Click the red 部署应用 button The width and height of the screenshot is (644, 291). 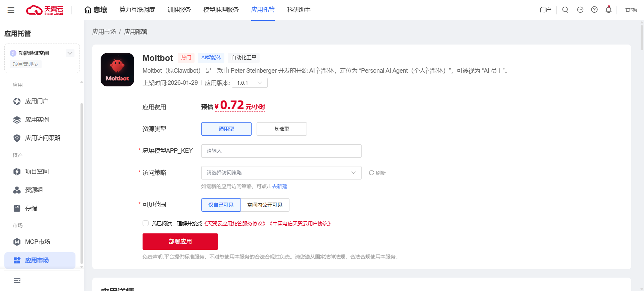(180, 241)
